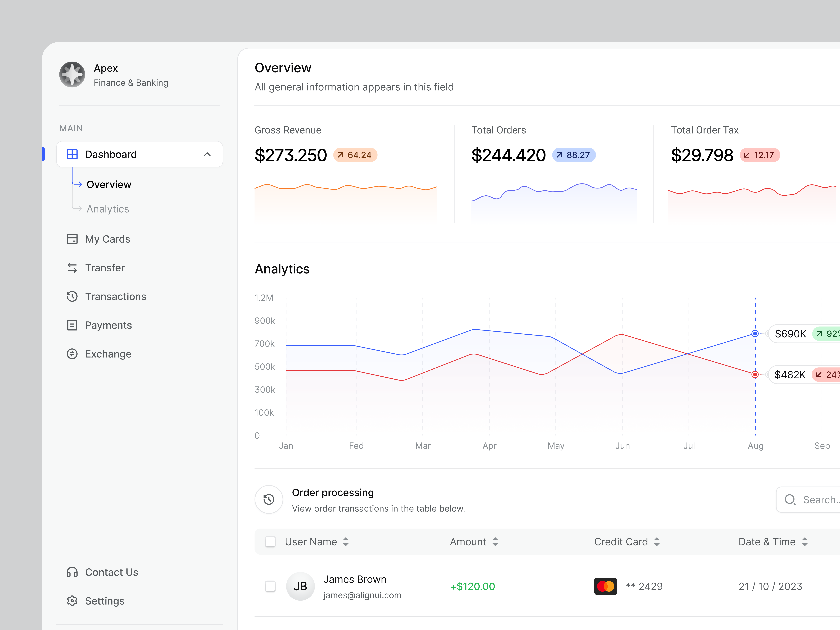Click the Settings gear icon
The width and height of the screenshot is (840, 630).
(x=72, y=601)
